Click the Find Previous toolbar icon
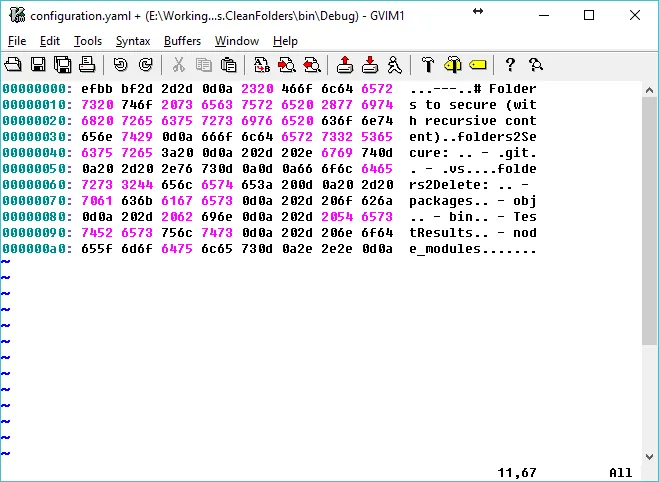 pos(312,65)
